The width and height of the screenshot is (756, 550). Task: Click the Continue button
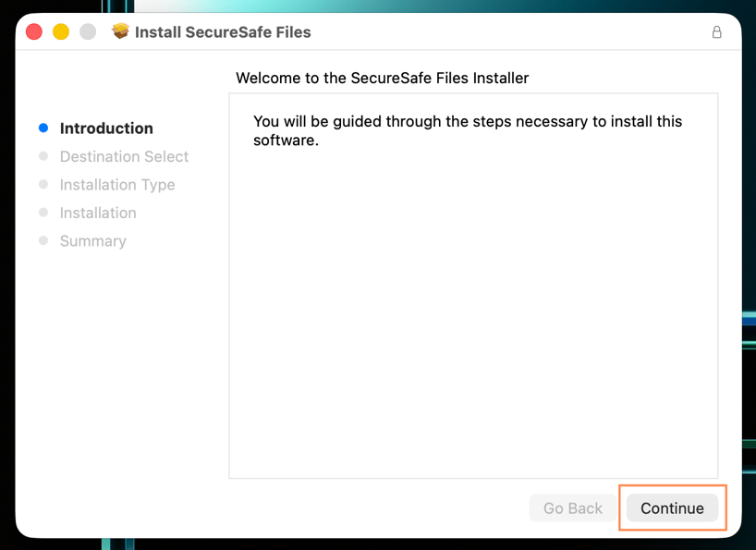pos(672,507)
